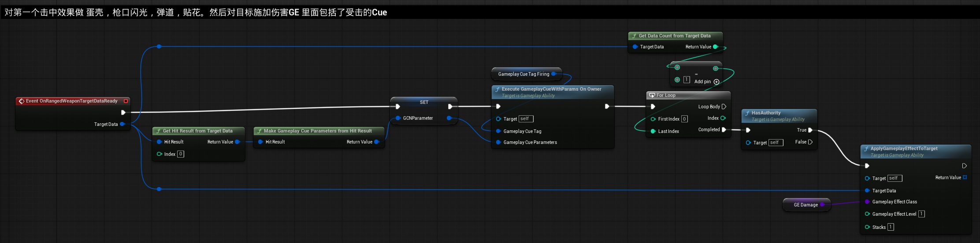Edit the Index value in Get Hit Result node
Image resolution: width=980 pixels, height=243 pixels.
tap(181, 154)
